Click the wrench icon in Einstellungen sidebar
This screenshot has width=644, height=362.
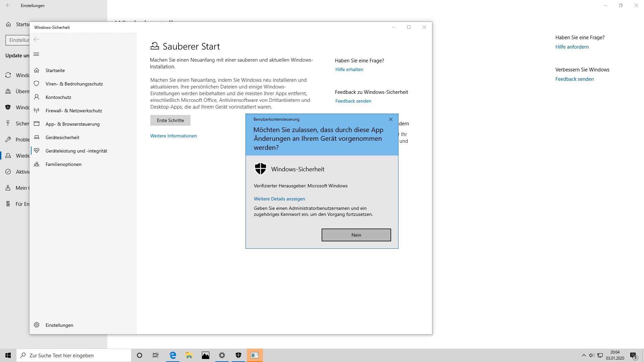(x=8, y=139)
